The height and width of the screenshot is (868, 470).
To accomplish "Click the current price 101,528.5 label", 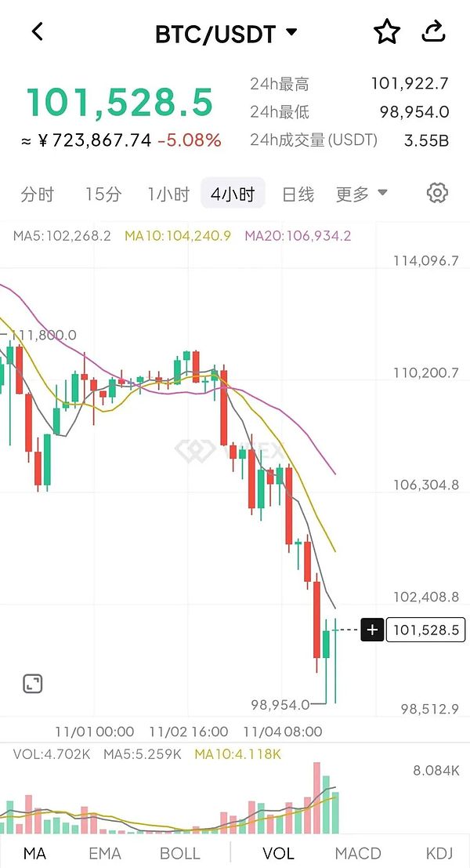I will [425, 630].
